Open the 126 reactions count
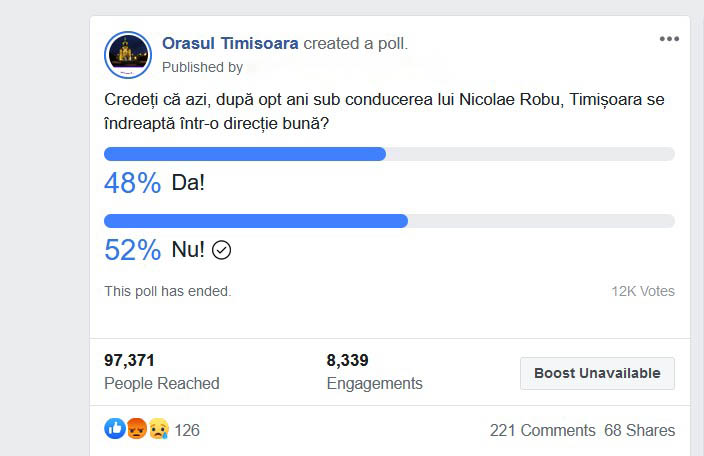This screenshot has height=456, width=704. 187,430
